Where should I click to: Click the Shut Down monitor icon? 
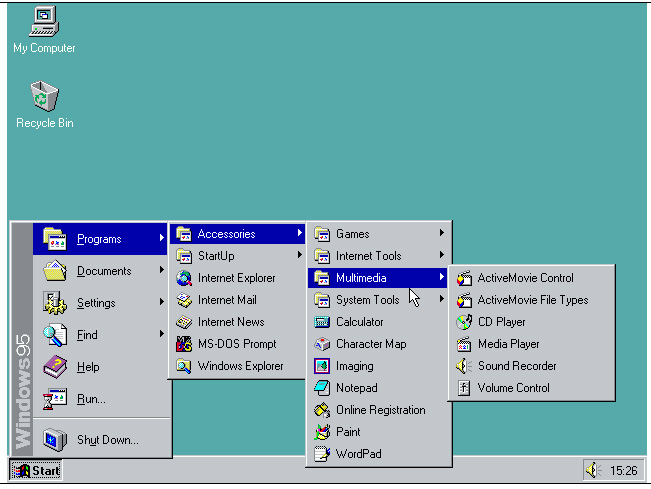pos(54,440)
